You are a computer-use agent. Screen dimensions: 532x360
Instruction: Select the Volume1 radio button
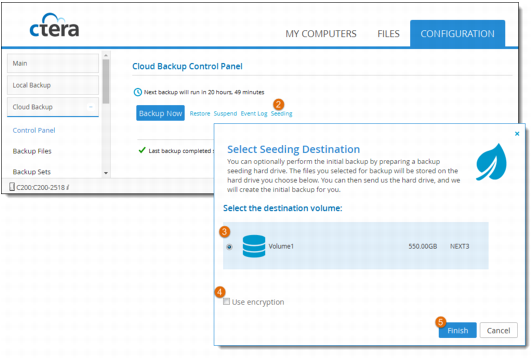pos(229,247)
